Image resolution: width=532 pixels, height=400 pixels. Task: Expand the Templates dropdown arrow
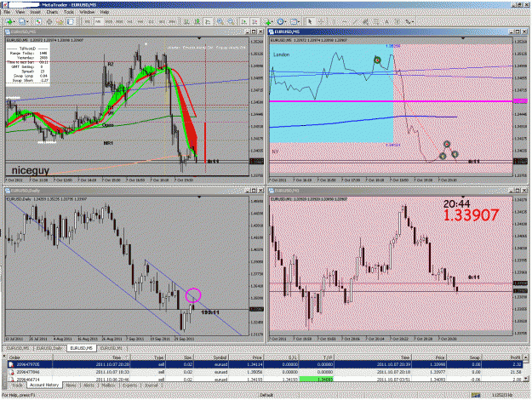(299, 22)
